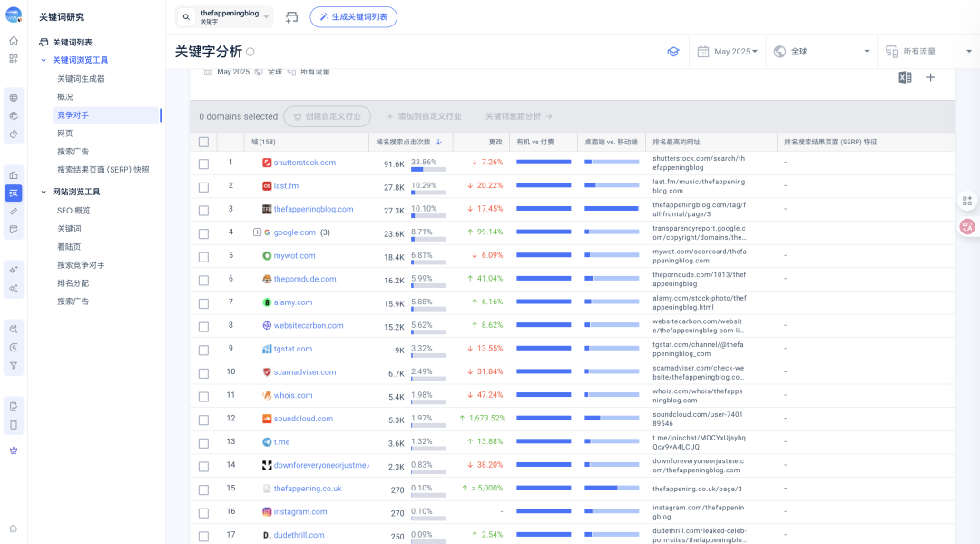Open the shutterstock.com domain link
Viewport: 980px width, 544px height.
click(304, 163)
